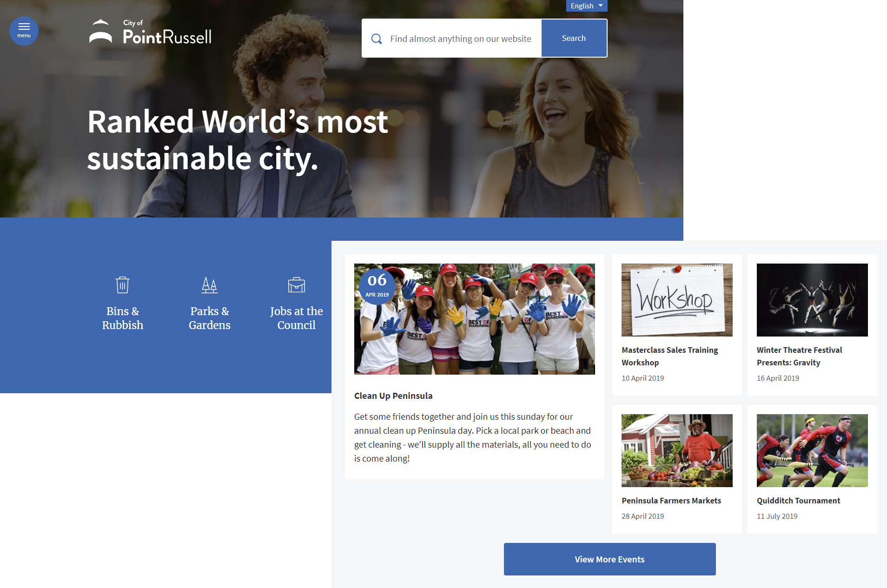Open the Quidditch Tournament event title
This screenshot has width=887, height=588.
click(798, 501)
